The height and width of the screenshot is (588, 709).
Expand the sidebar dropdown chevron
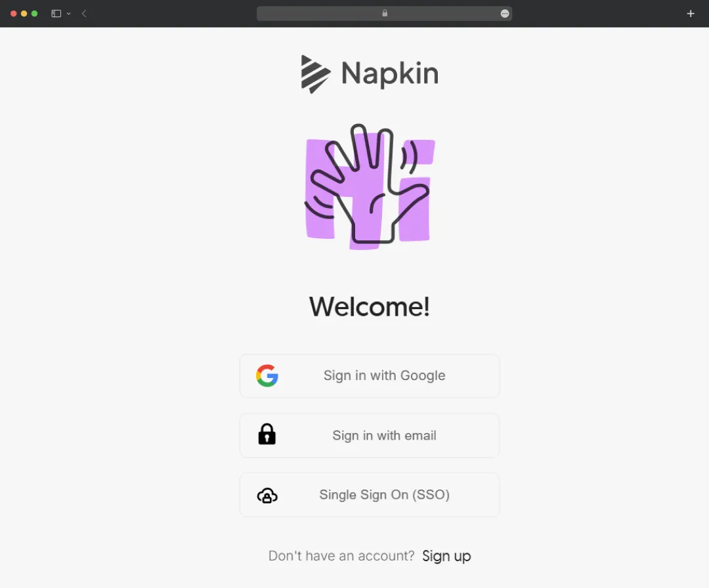coord(69,14)
